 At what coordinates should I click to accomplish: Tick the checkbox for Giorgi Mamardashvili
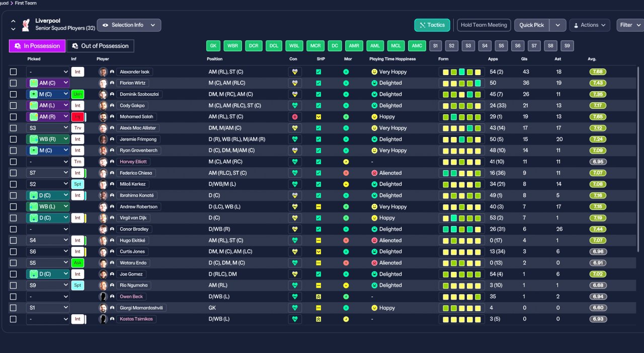click(14, 308)
